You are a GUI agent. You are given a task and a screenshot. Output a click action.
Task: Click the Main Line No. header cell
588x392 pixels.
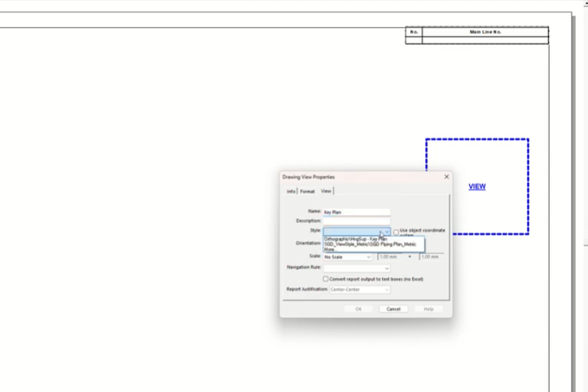point(485,32)
